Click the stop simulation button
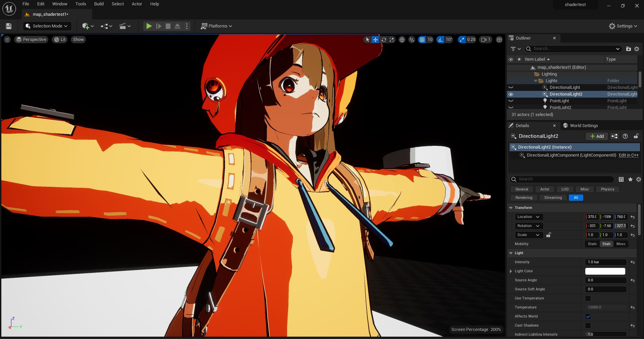Screen dimensions: 644x339 pos(168,26)
